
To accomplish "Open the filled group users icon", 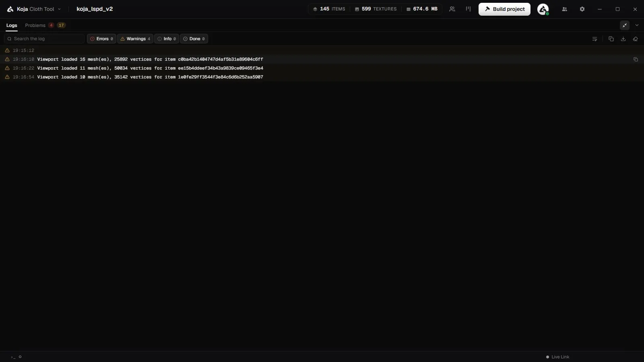I will [x=564, y=9].
